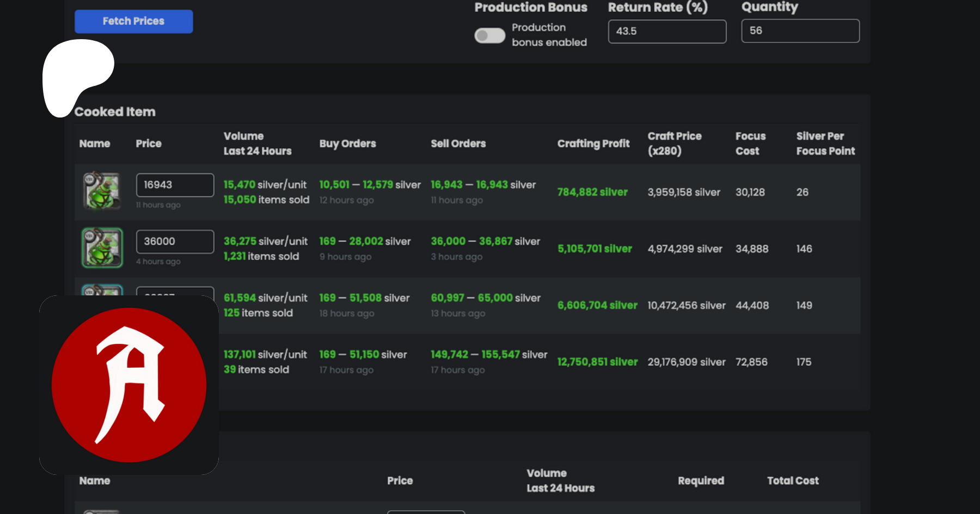The image size is (980, 514).
Task: Click the Buy Orders column header
Action: 347,144
